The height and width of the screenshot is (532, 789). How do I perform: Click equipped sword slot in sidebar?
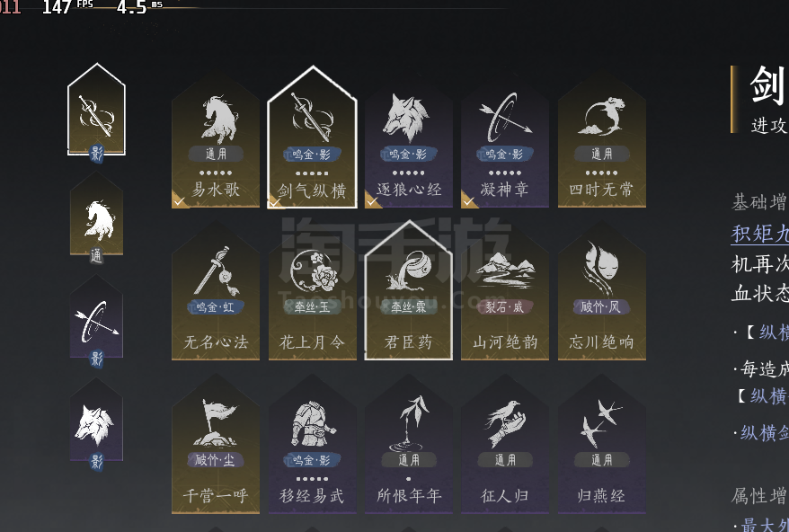pos(97,111)
